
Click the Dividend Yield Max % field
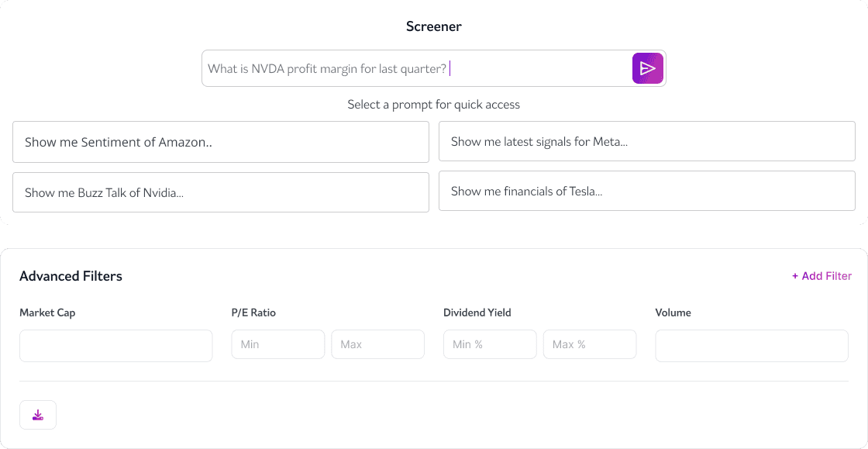589,344
